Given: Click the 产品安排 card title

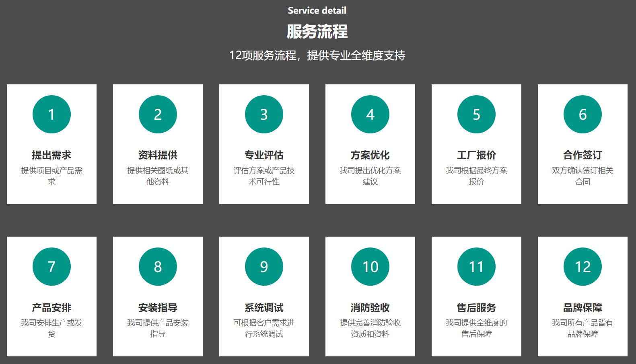Looking at the screenshot, I should [x=51, y=308].
